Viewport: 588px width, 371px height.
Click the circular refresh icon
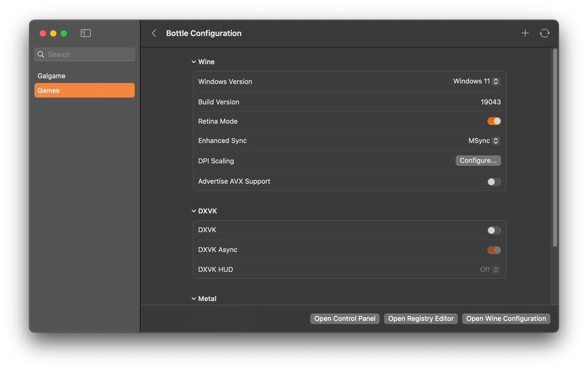point(544,33)
